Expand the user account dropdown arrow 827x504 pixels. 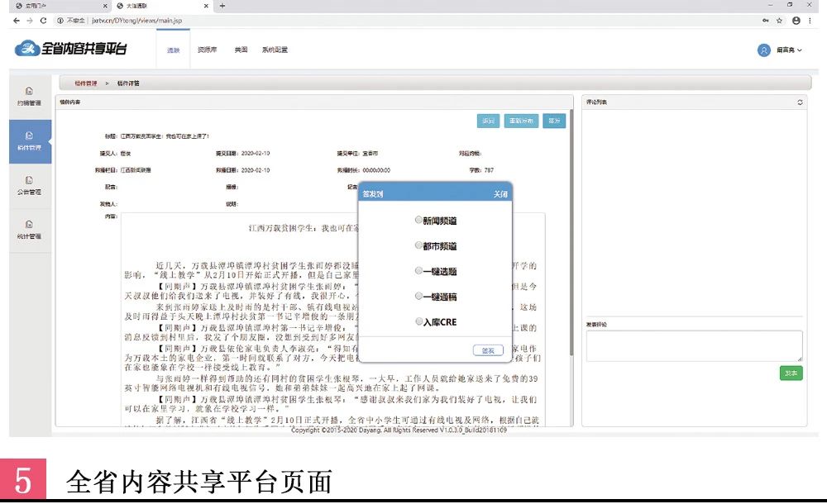[800, 50]
